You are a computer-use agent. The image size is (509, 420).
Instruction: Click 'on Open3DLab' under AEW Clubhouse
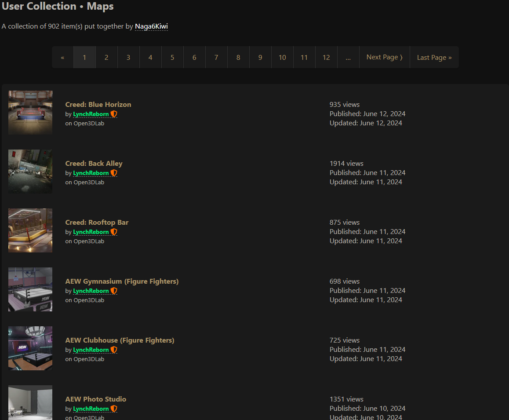tap(85, 359)
